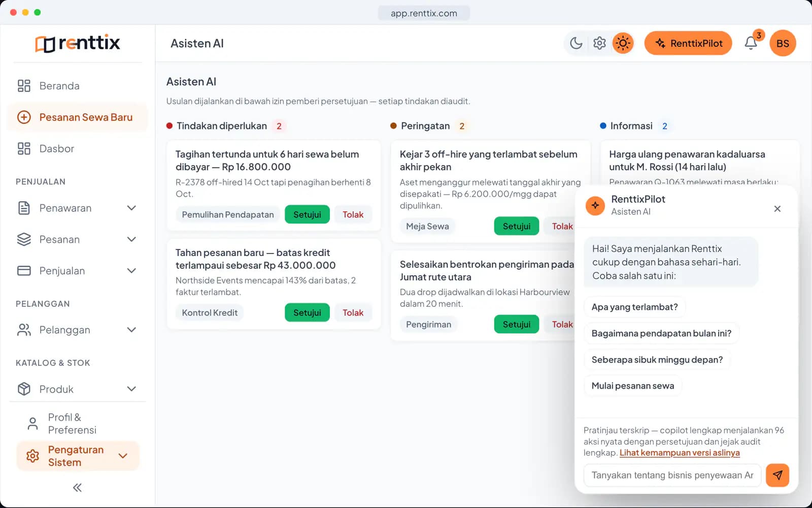Image resolution: width=812 pixels, height=508 pixels.
Task: Open Harga ulang penawaran kadaluarsa card
Action: tap(700, 163)
